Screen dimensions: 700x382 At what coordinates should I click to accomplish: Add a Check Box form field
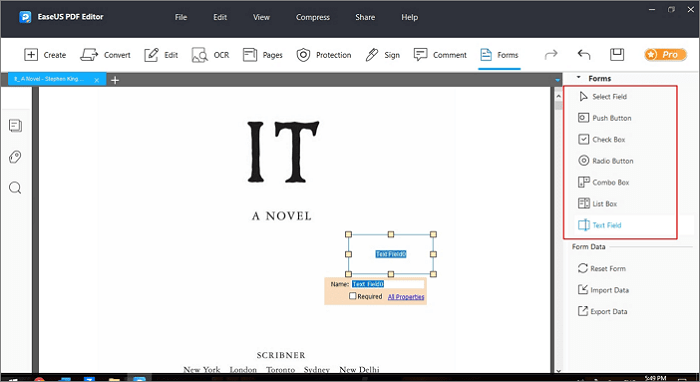(601, 139)
